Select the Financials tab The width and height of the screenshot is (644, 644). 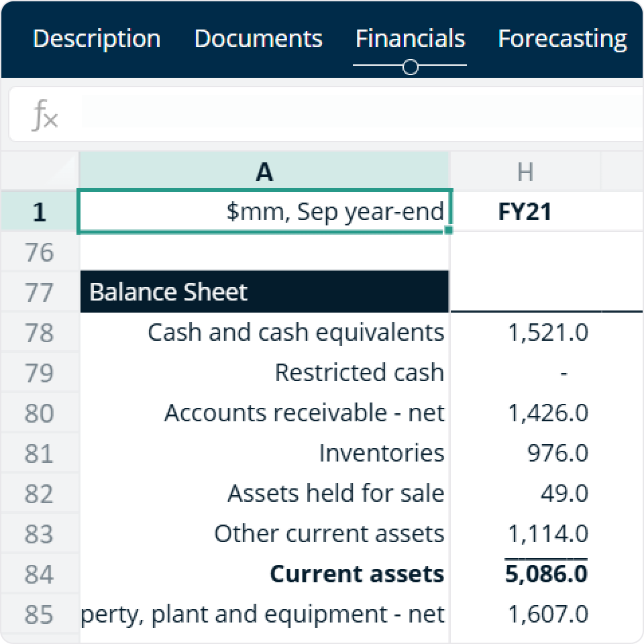click(x=410, y=39)
